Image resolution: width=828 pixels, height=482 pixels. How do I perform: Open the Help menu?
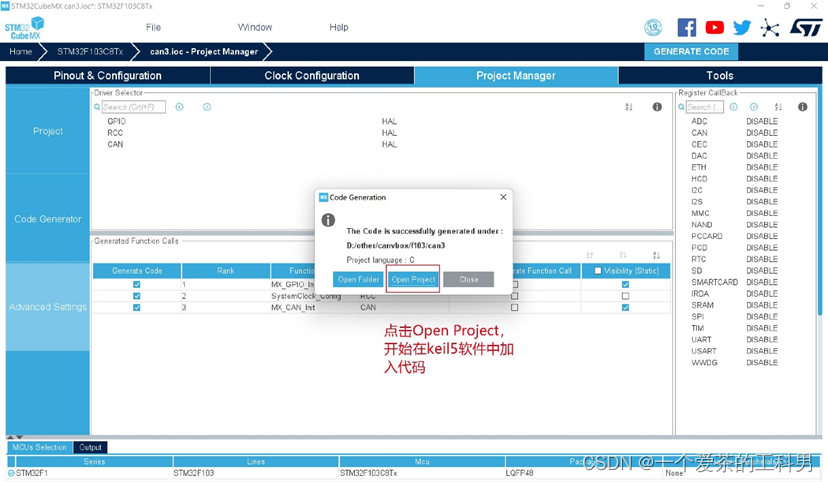pyautogui.click(x=338, y=27)
